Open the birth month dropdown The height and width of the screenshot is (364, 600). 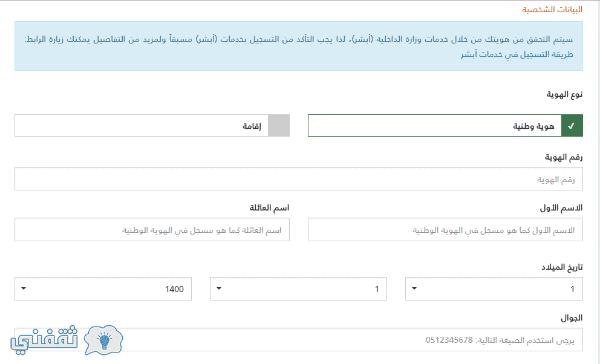point(298,288)
